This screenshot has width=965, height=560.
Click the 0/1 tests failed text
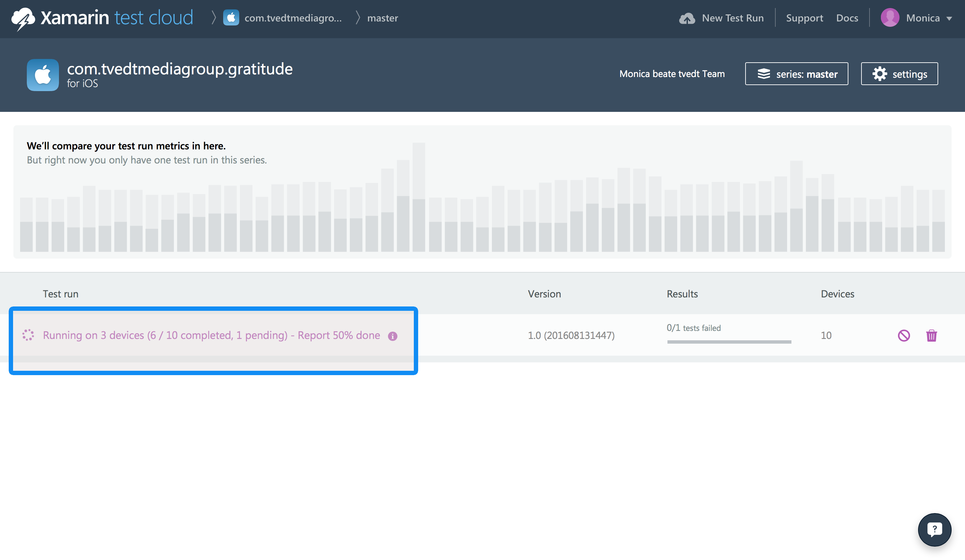[694, 328]
